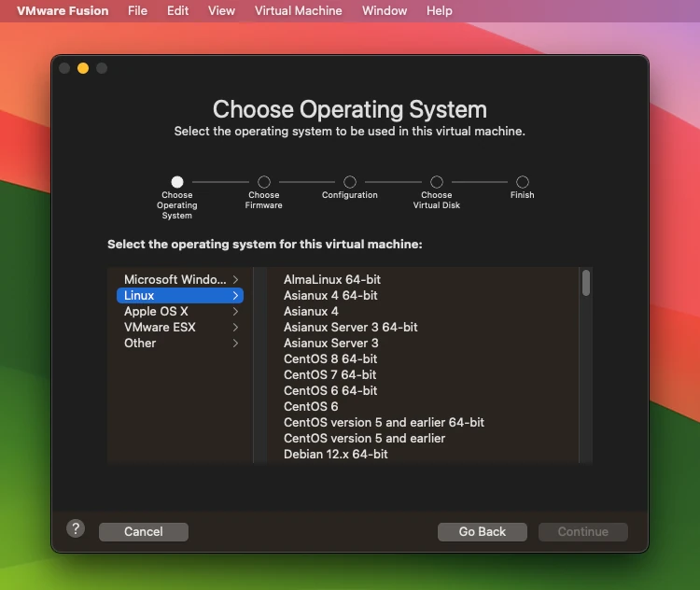Open the Window menu

click(385, 10)
